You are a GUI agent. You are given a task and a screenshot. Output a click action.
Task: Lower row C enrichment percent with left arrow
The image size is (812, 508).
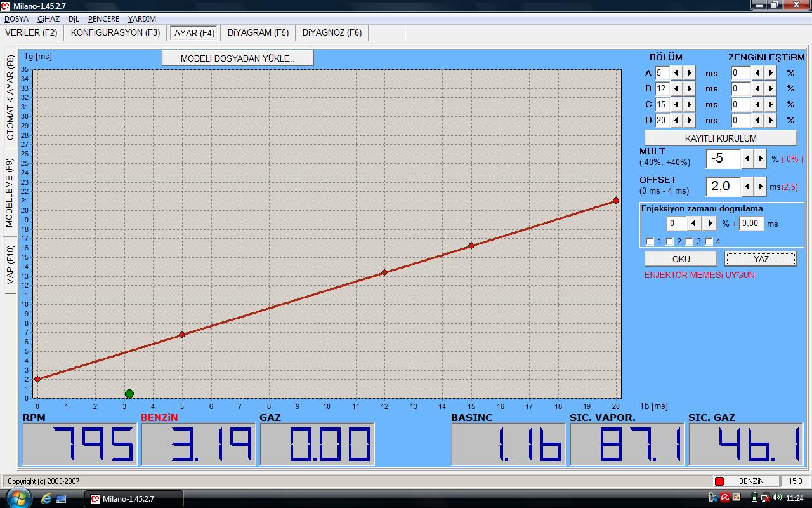(757, 104)
